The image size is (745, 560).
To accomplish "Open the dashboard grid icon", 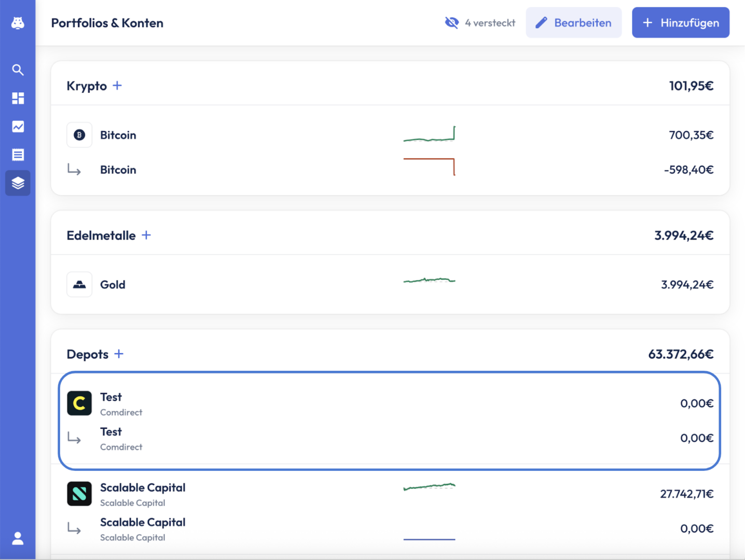I will (x=18, y=98).
